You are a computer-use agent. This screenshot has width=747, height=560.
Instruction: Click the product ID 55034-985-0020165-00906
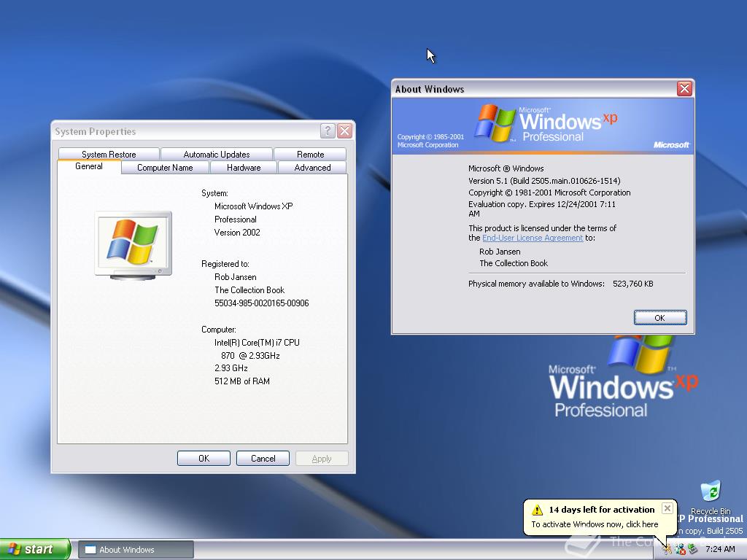(262, 303)
